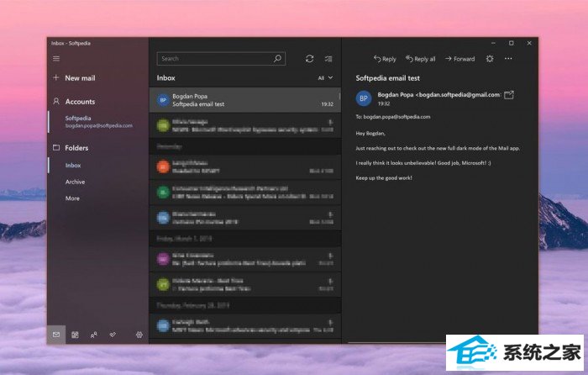Switch to To-Do checkmark icon
Image resolution: width=588 pixels, height=375 pixels.
point(113,334)
